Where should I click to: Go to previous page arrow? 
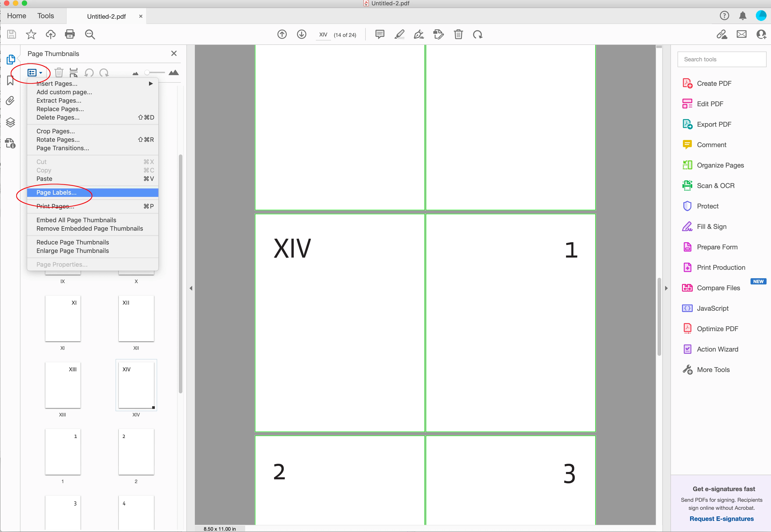pyautogui.click(x=282, y=34)
